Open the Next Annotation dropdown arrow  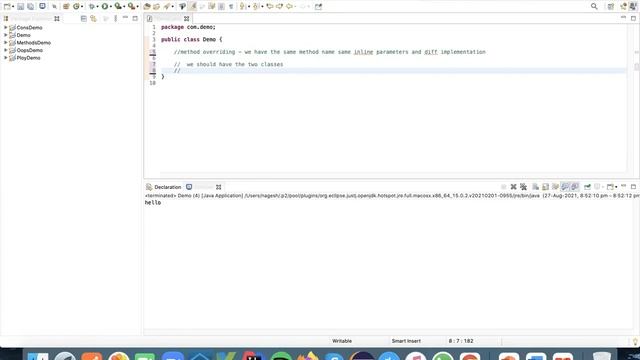pos(248,7)
